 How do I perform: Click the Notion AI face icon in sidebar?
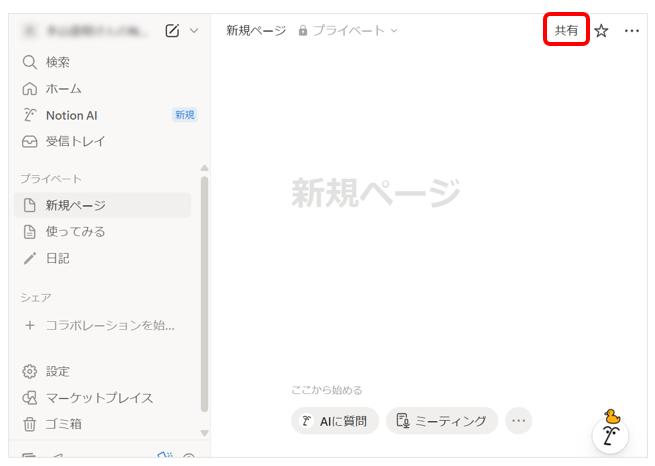(30, 115)
